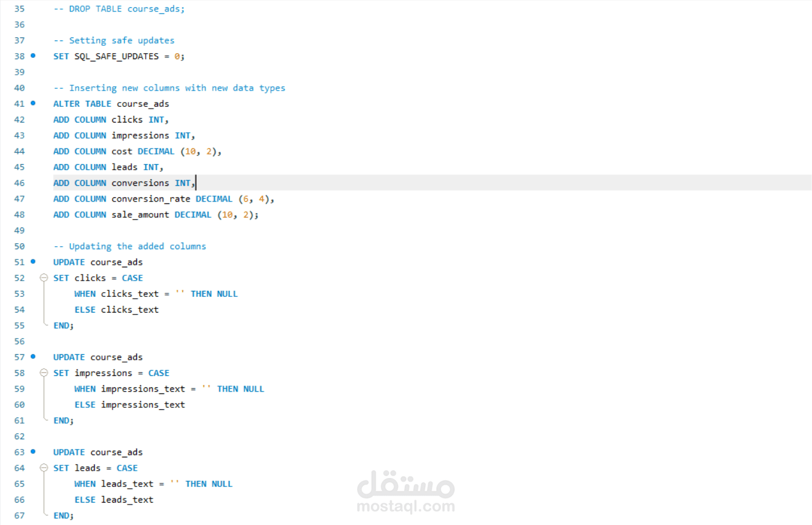Image resolution: width=812 pixels, height=525 pixels.
Task: Click the comment '-- DROP TABLE course_ads;'
Action: click(x=119, y=9)
